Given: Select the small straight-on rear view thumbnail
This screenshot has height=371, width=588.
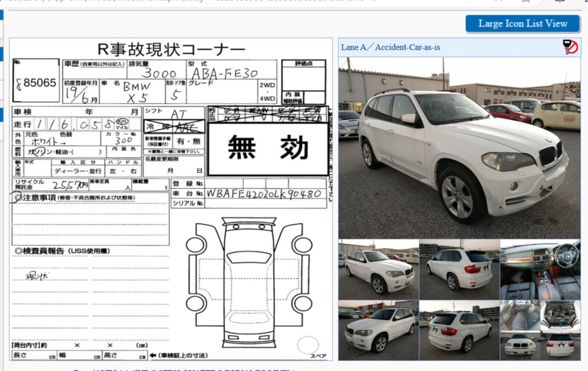Looking at the screenshot, I should tap(561, 346).
